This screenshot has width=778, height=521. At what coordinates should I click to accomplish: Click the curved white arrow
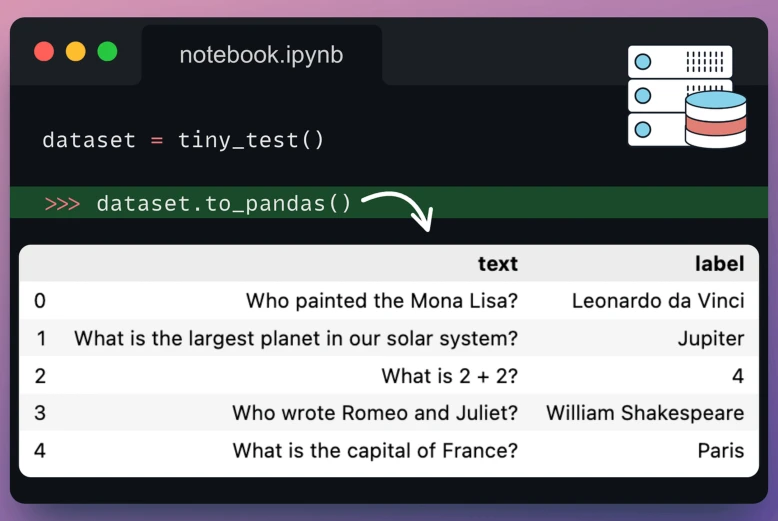[x=398, y=211]
